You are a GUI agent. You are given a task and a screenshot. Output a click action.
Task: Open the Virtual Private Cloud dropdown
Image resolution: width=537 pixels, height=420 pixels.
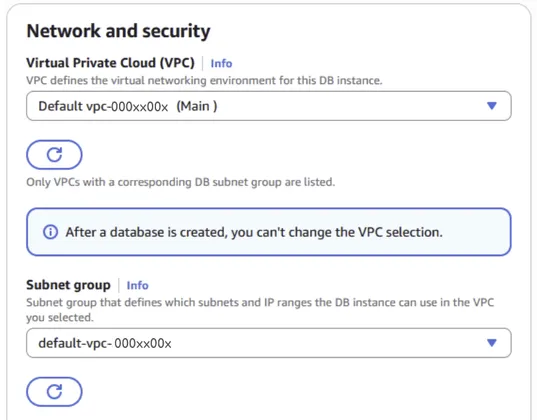coord(269,106)
